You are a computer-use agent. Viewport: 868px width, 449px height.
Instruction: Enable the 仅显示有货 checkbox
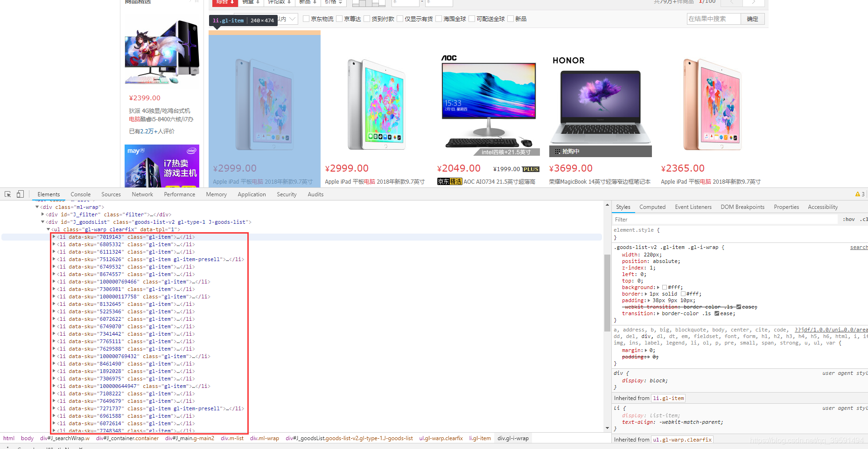400,19
